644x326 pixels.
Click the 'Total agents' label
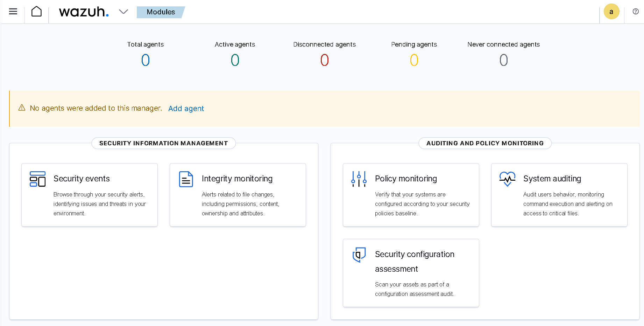(x=146, y=44)
